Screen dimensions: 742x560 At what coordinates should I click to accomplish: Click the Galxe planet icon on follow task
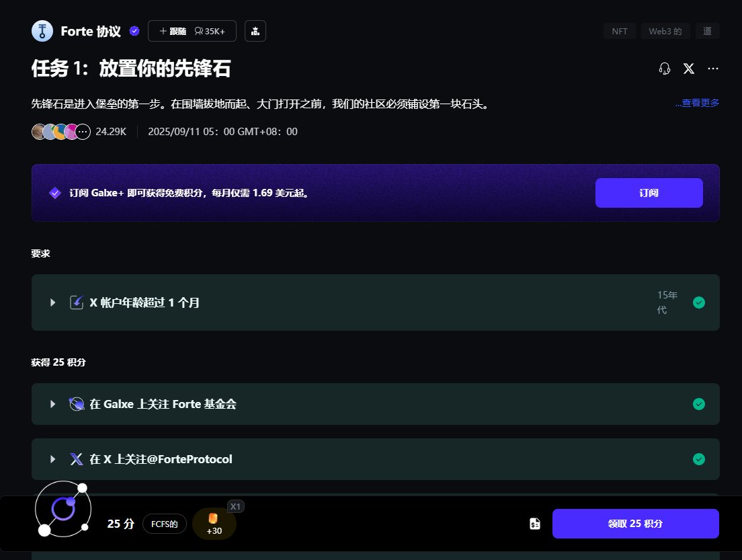(77, 404)
